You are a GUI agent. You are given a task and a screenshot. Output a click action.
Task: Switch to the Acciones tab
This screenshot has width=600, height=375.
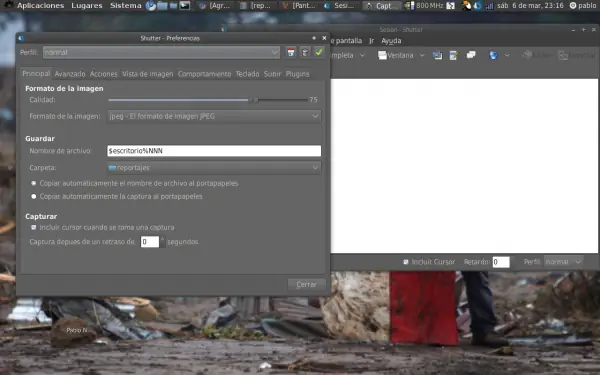104,74
